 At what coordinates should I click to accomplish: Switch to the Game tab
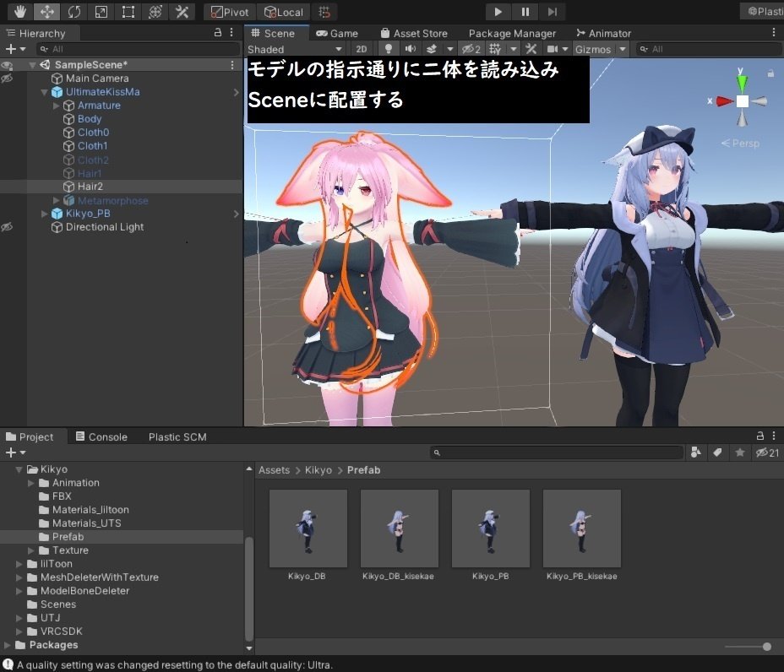point(337,34)
